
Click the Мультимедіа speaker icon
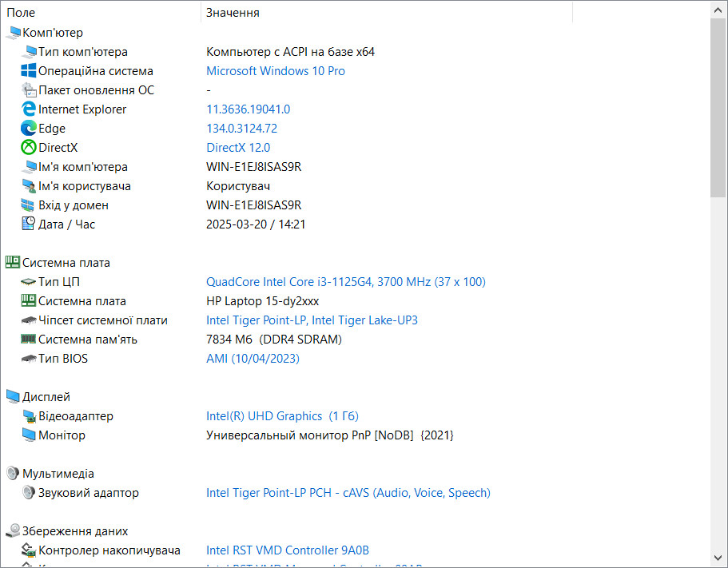[13, 473]
